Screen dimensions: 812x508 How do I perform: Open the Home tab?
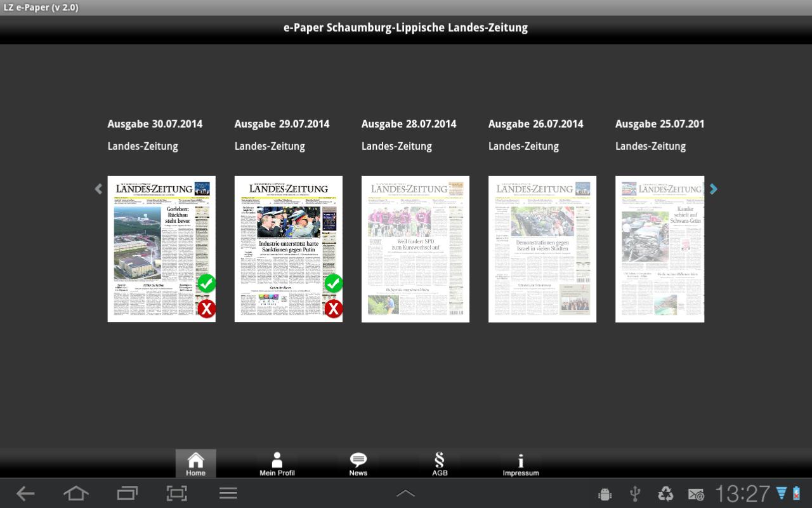(x=195, y=464)
